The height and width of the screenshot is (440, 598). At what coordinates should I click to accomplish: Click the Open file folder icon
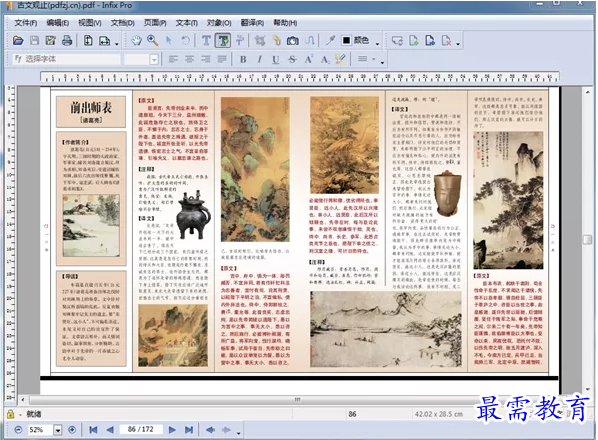(x=18, y=40)
